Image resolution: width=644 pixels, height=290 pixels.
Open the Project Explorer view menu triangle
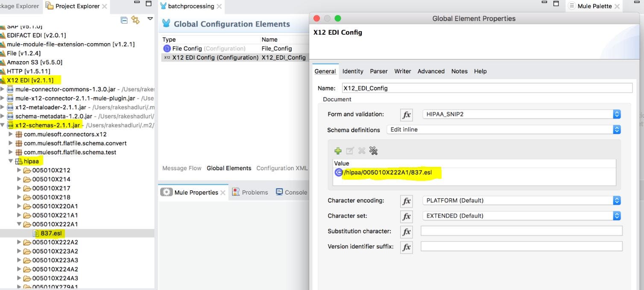[x=150, y=19]
